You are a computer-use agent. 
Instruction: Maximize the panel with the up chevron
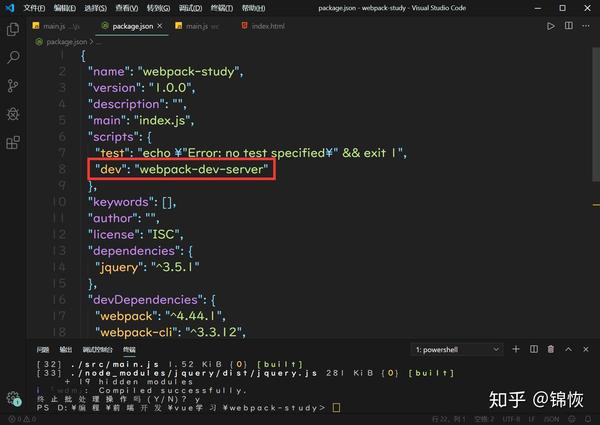[569, 349]
